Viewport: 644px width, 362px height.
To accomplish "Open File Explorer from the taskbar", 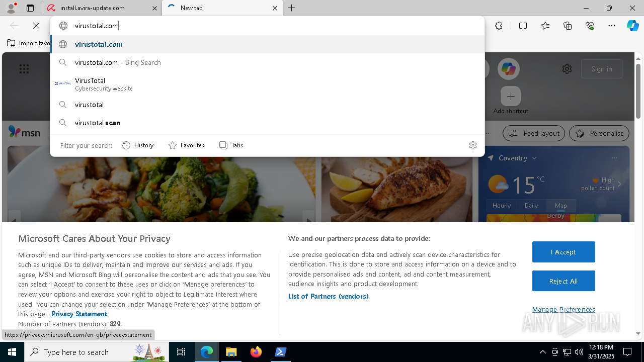I will click(x=231, y=352).
